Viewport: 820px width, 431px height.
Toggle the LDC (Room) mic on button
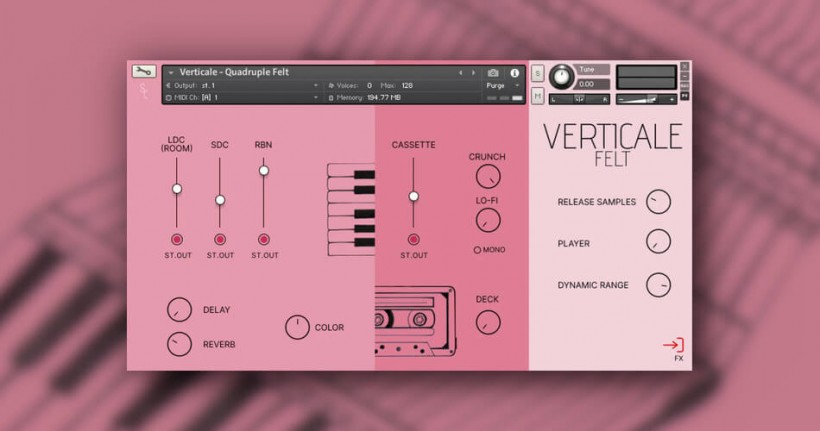click(177, 239)
